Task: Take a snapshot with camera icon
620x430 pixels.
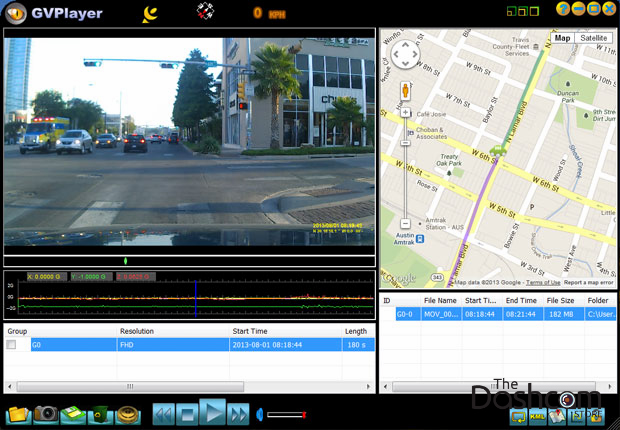Action: (45, 414)
